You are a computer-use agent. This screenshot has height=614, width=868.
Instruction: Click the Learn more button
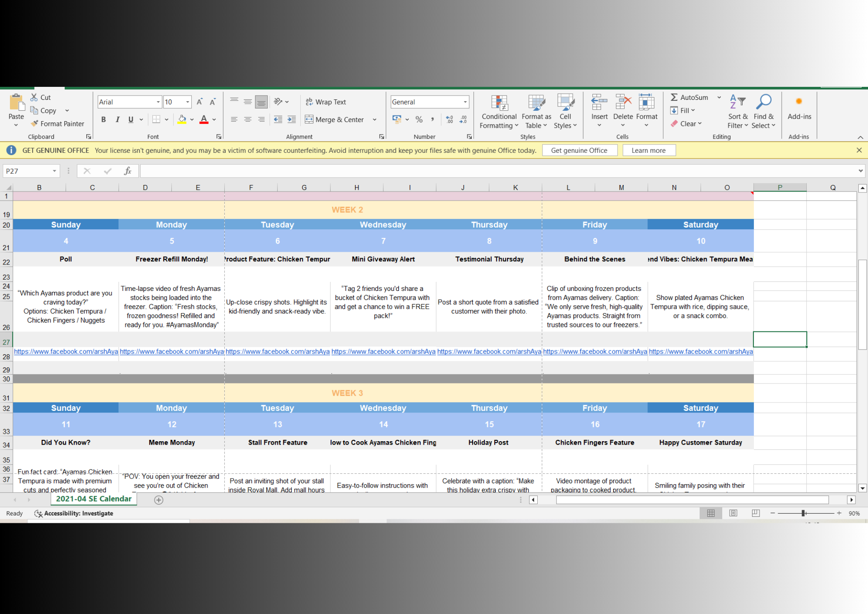pyautogui.click(x=649, y=150)
